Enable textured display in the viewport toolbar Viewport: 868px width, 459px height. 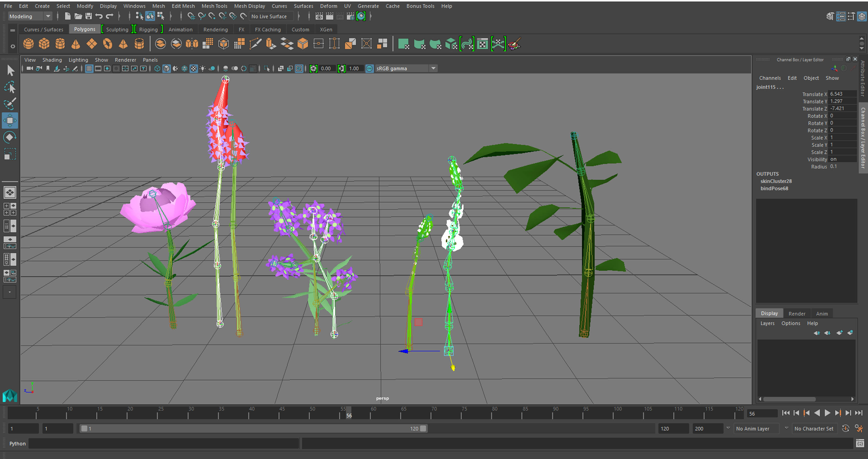point(194,69)
